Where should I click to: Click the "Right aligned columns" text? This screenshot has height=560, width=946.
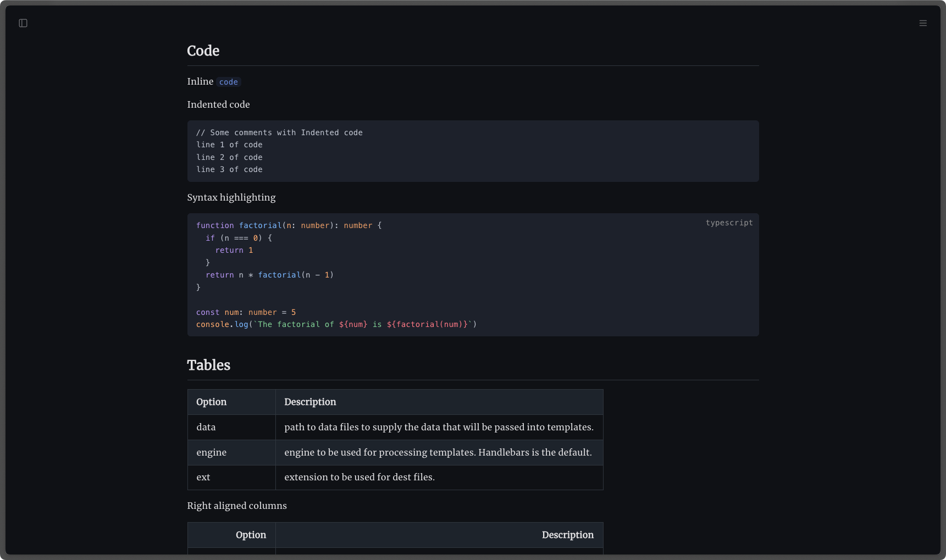coord(237,506)
